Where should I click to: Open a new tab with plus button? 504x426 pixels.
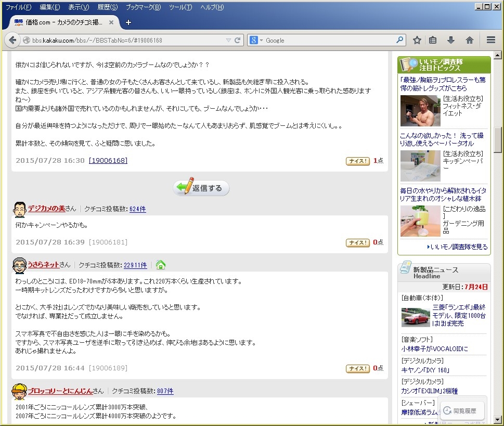pyautogui.click(x=128, y=22)
